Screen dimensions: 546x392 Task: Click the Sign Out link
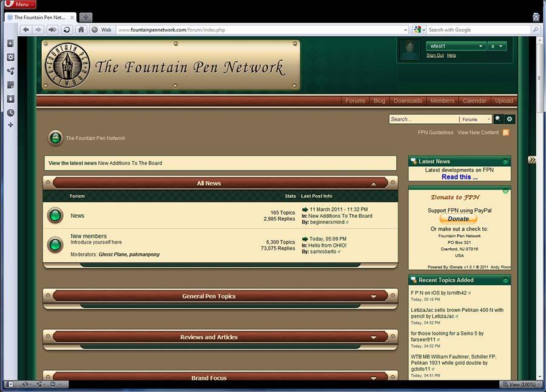point(435,55)
